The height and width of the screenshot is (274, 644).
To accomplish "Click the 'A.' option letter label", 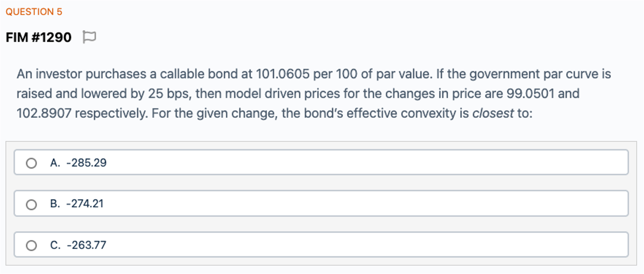I will click(x=55, y=163).
